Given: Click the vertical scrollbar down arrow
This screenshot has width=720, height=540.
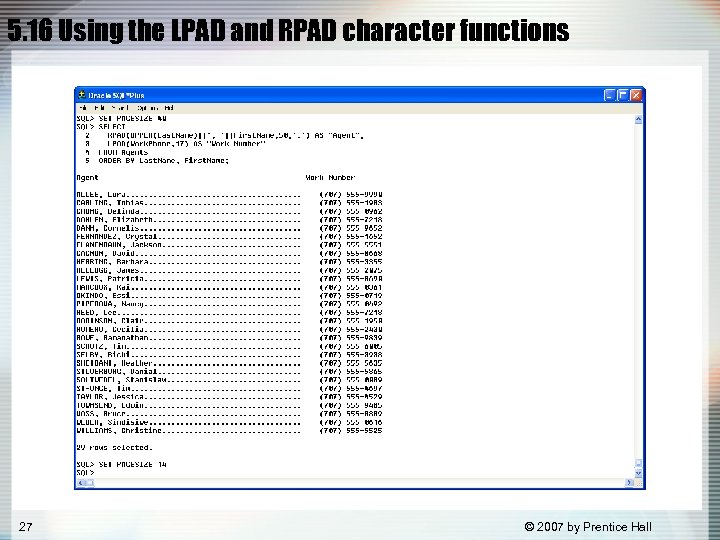Looking at the screenshot, I should pyautogui.click(x=638, y=473).
